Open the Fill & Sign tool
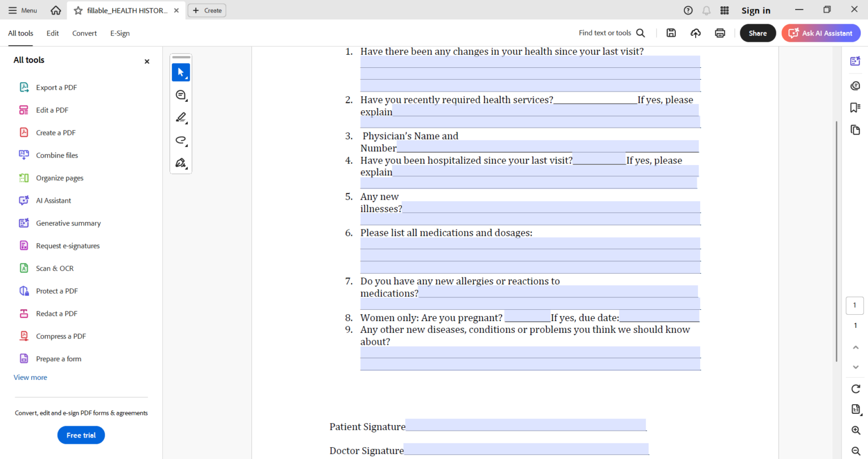868x459 pixels. [x=180, y=163]
